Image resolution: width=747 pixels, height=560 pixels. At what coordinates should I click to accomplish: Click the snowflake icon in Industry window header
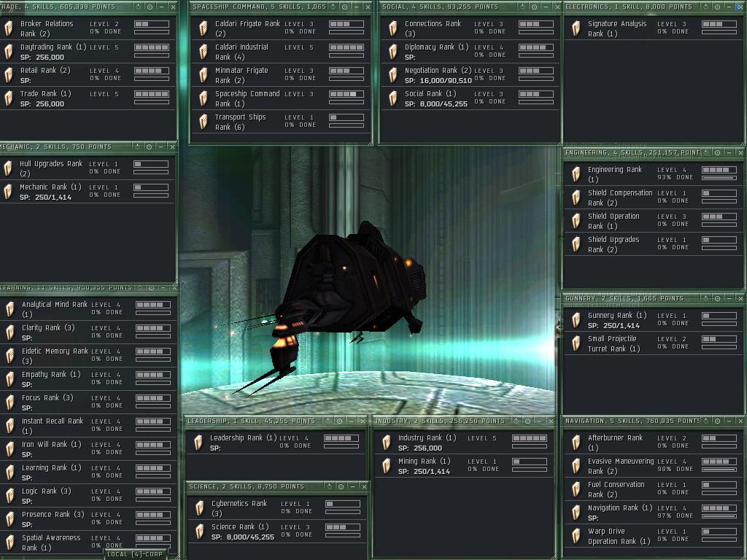(x=516, y=421)
